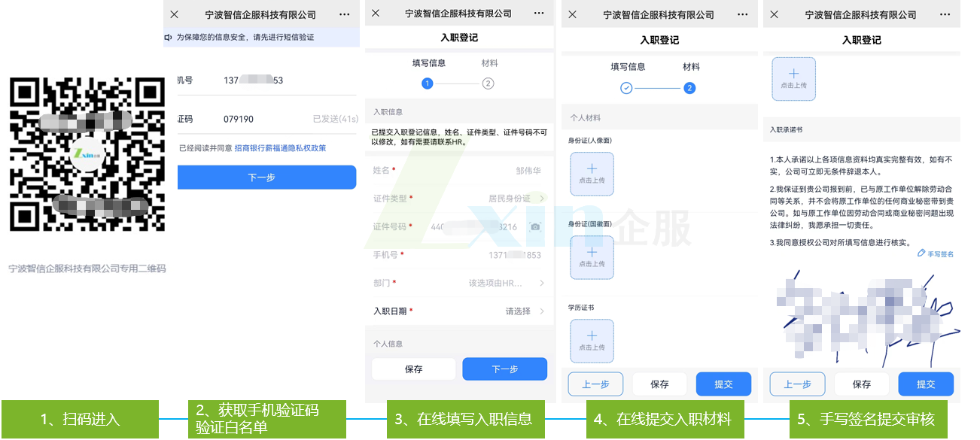Tap 保存 on the 入职信息 form screen
The height and width of the screenshot is (440, 980).
(414, 369)
